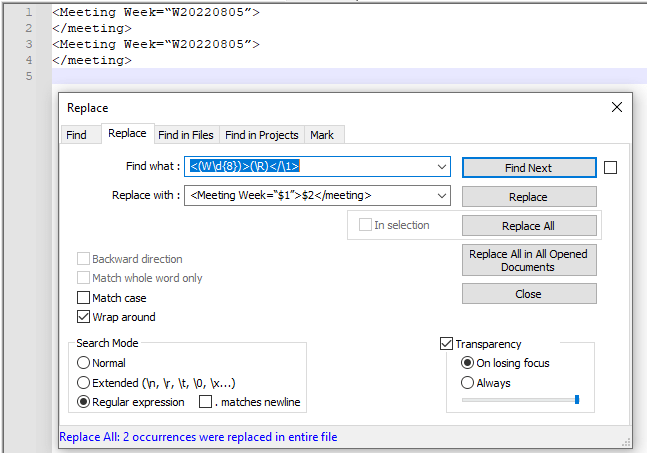Open the Find in Projects tab

(x=262, y=135)
